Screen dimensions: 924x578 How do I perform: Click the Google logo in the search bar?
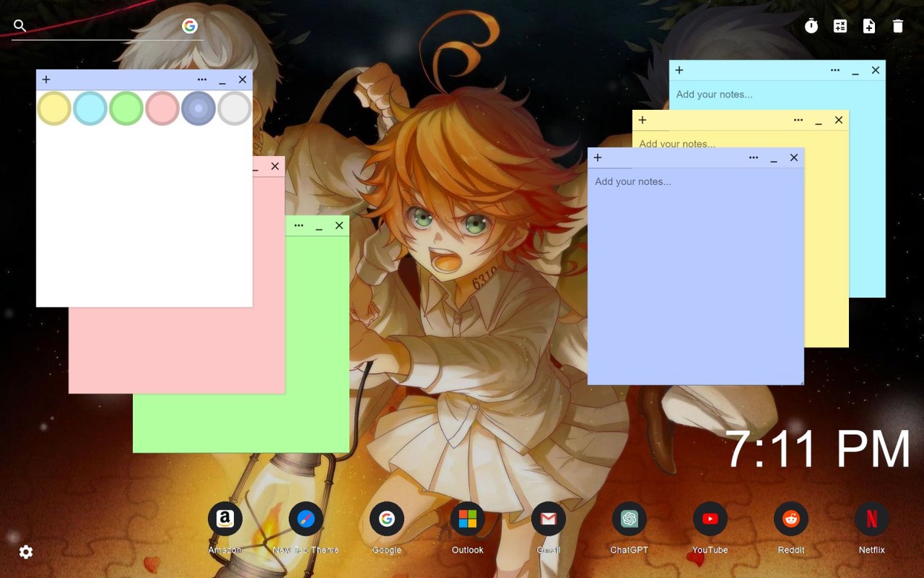pos(190,26)
